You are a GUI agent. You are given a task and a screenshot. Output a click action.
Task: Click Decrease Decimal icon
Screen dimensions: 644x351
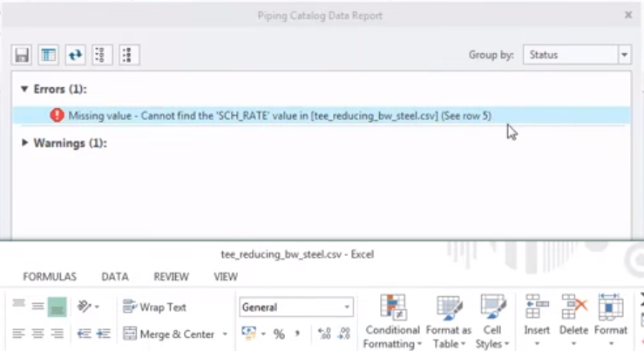click(343, 334)
